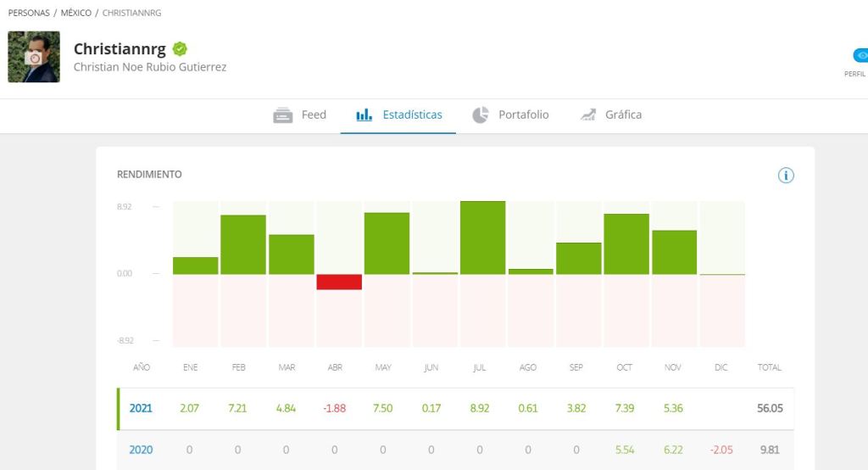
Task: Click the Gráfica trend line icon
Action: pos(588,115)
